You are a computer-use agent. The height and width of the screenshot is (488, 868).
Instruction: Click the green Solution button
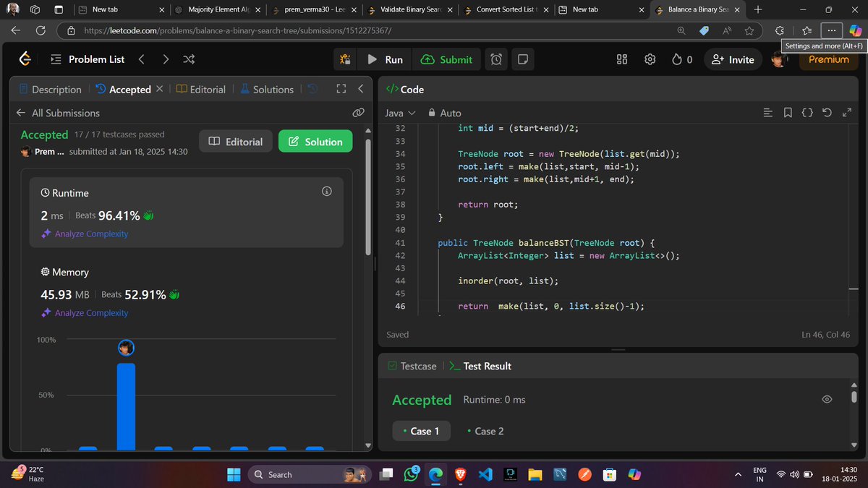pyautogui.click(x=315, y=142)
